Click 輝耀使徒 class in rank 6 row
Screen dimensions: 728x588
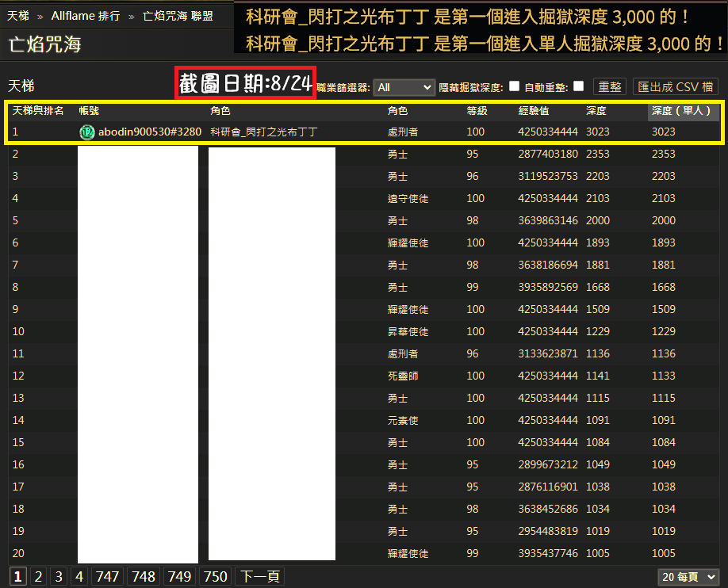408,242
